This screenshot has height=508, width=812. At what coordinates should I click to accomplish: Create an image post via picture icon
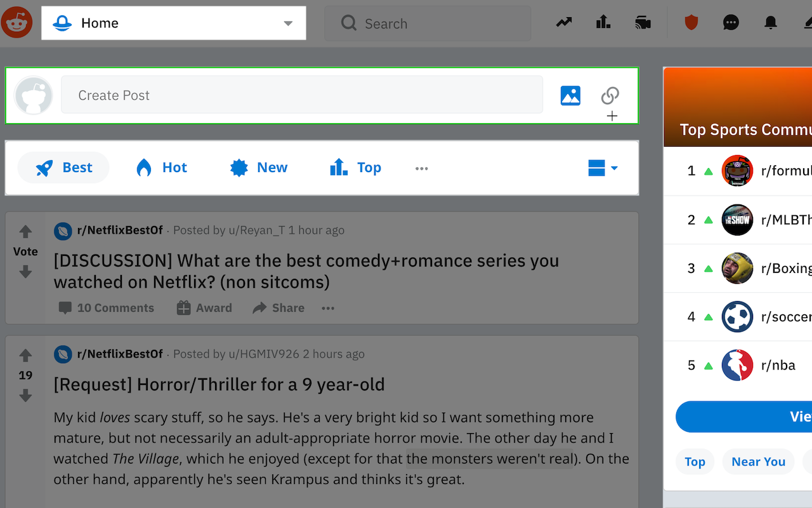point(570,95)
